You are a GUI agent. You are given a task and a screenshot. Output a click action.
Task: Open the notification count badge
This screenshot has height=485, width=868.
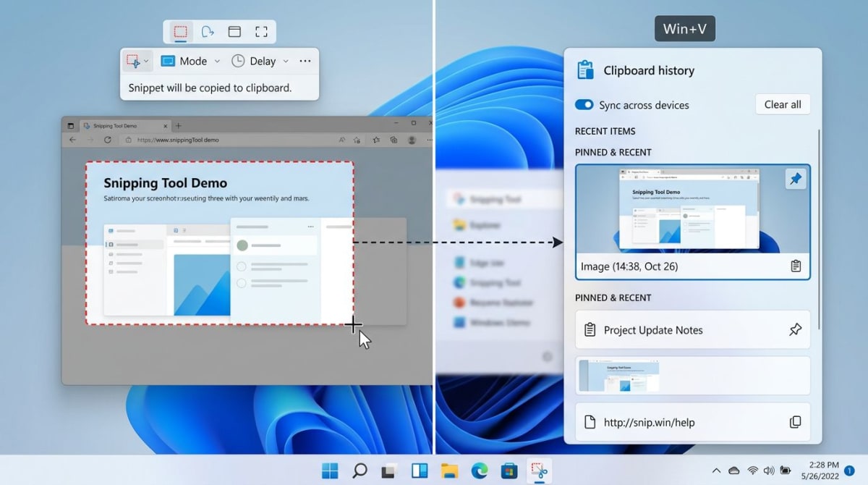tap(849, 471)
